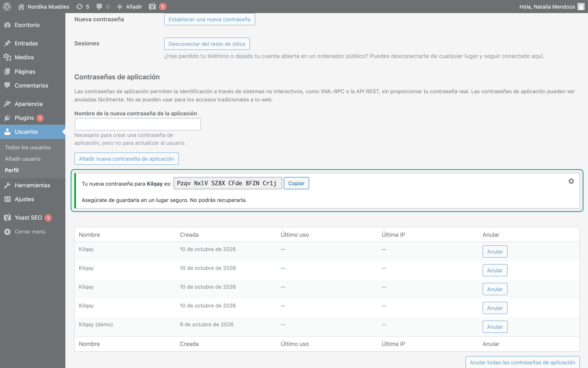The height and width of the screenshot is (368, 588).
Task: Click the red Plugins update count badge
Action: [x=40, y=118]
